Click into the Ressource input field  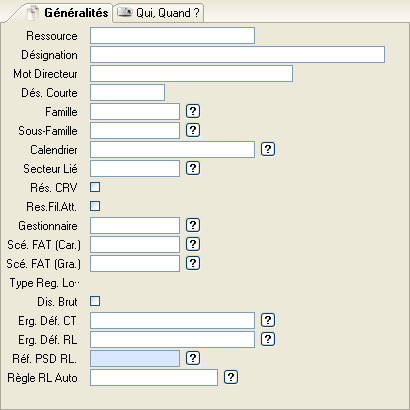172,36
